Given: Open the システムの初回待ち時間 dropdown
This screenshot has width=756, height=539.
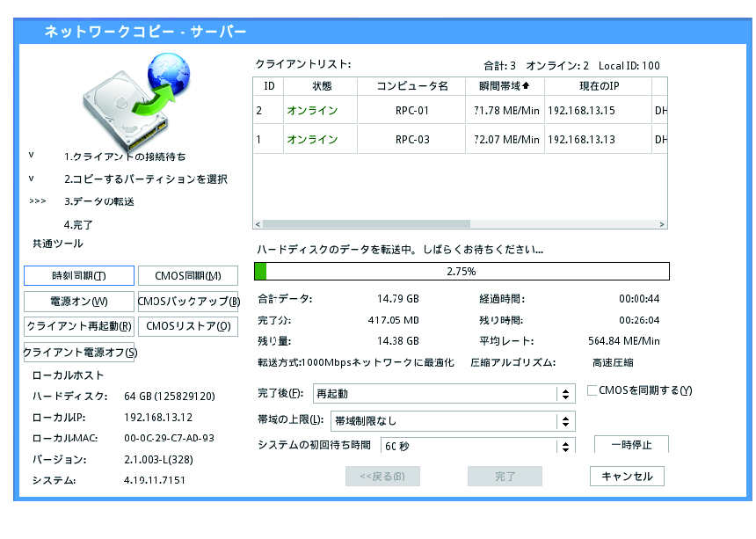Looking at the screenshot, I should [478, 446].
